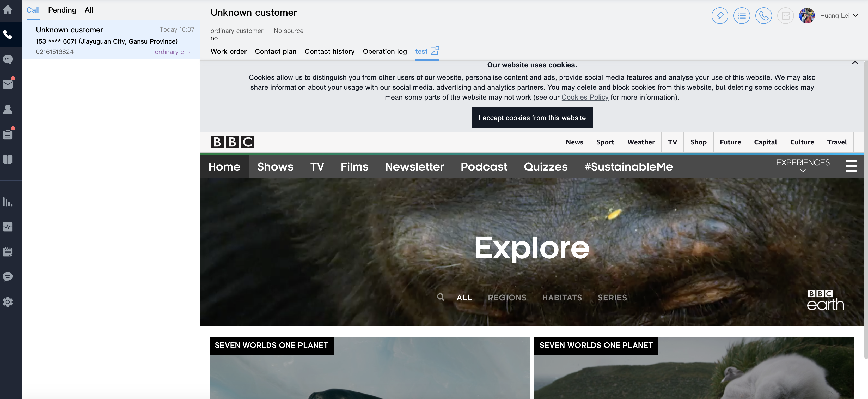Choose the ALL explore filter
This screenshot has height=399, width=868.
tap(464, 298)
